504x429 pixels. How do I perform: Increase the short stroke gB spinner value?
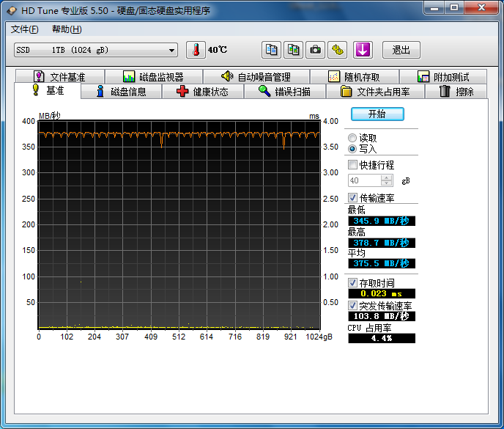tap(387, 177)
